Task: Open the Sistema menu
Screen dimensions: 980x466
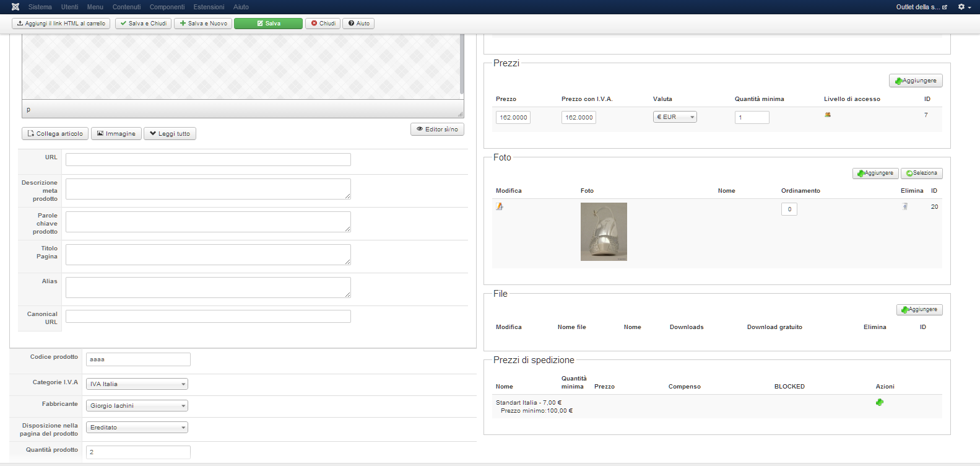Action: 40,7
